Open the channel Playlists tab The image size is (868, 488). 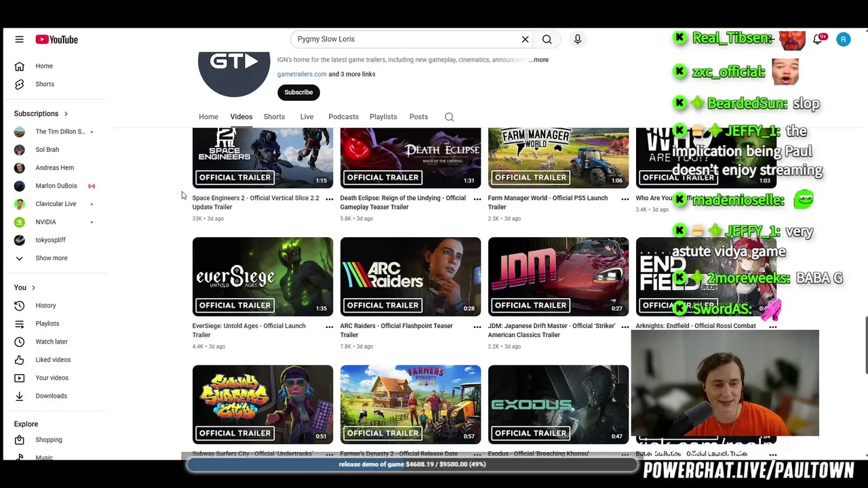point(383,117)
